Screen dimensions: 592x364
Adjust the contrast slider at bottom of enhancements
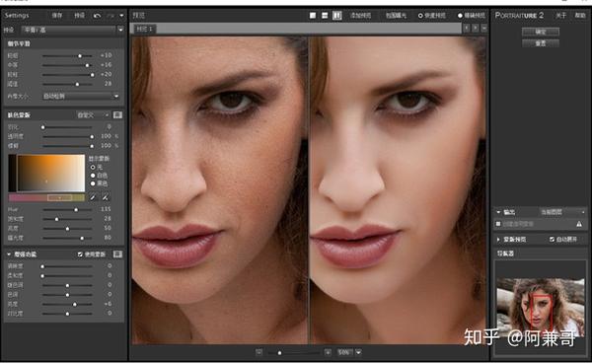pyautogui.click(x=67, y=314)
